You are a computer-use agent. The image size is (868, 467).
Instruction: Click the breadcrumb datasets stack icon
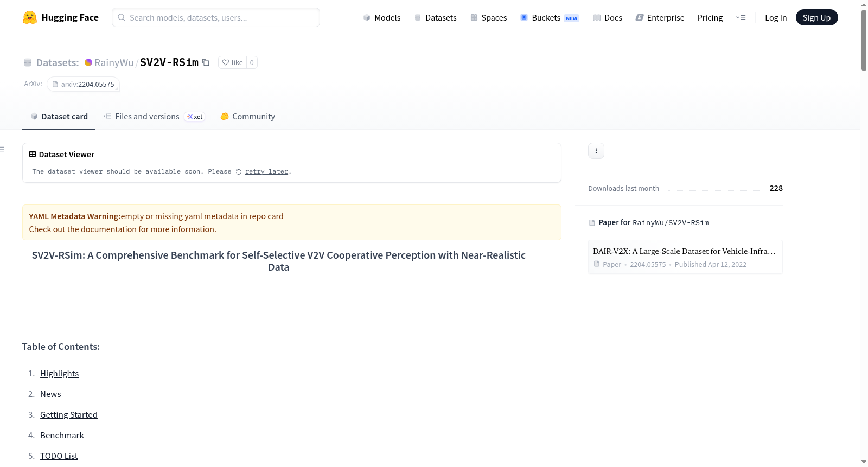[x=28, y=62]
